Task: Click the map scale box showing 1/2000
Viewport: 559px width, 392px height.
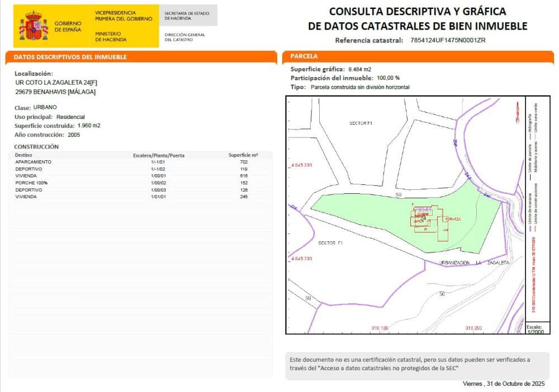Action: [x=534, y=329]
